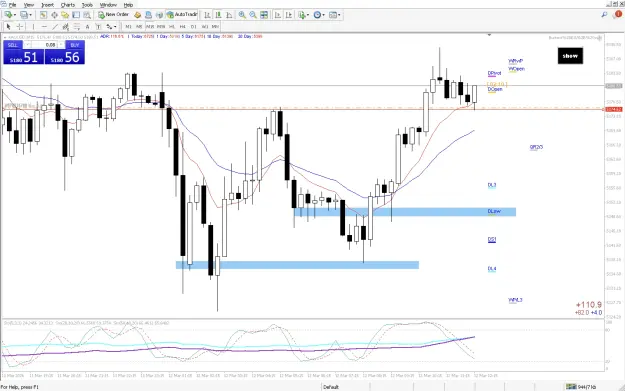625x391 pixels.
Task: Click the BUY one-click trading button
Action: click(75, 45)
